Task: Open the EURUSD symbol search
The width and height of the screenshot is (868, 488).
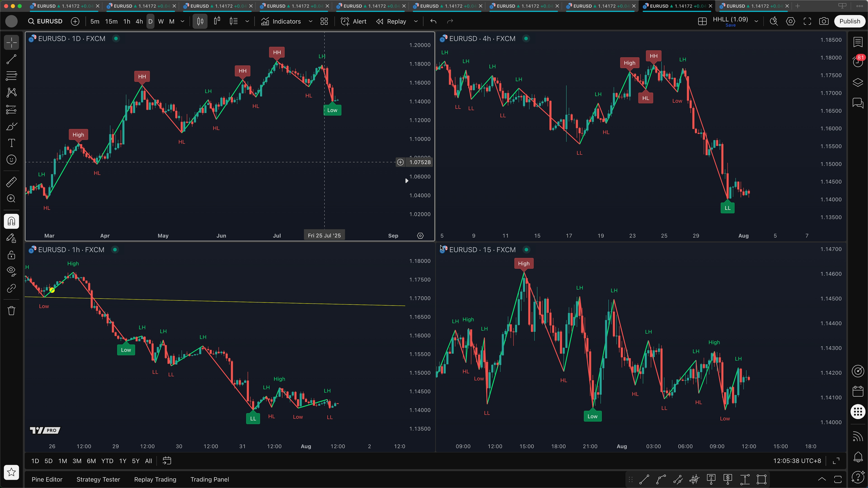Action: click(x=45, y=21)
